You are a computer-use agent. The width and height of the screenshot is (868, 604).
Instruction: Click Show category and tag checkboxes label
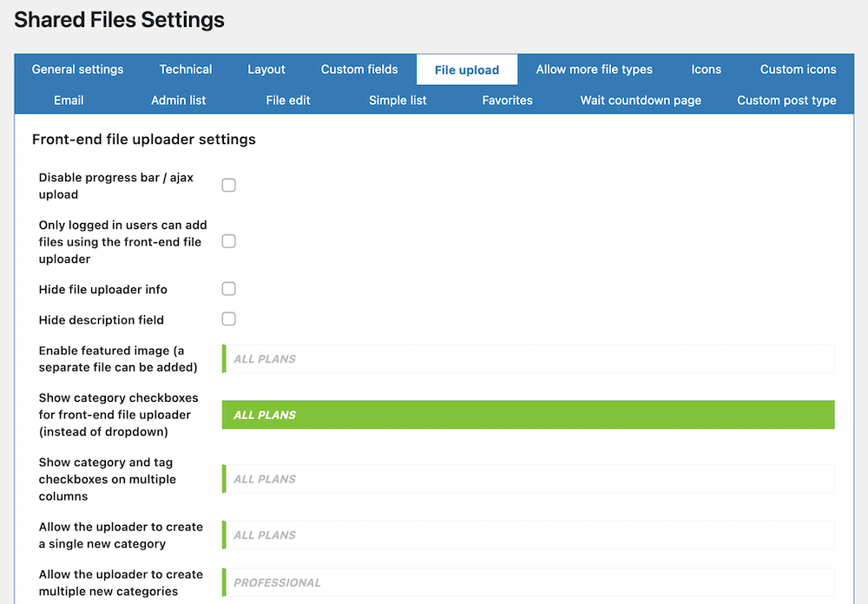point(108,479)
